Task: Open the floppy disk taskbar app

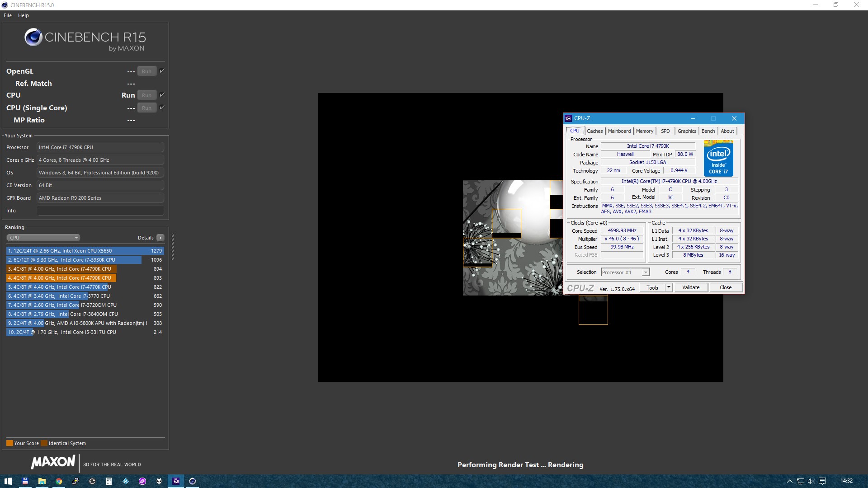Action: point(25,481)
